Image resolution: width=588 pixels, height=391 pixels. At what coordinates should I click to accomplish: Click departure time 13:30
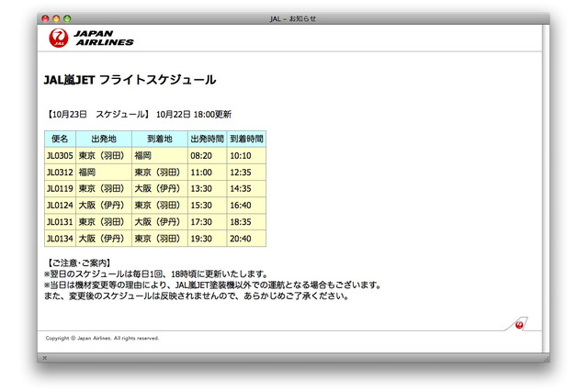pos(201,189)
